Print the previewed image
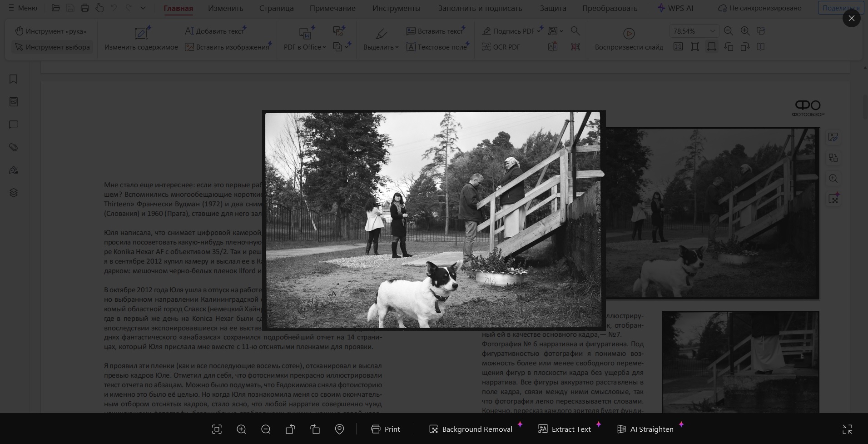The image size is (868, 444). pyautogui.click(x=386, y=429)
